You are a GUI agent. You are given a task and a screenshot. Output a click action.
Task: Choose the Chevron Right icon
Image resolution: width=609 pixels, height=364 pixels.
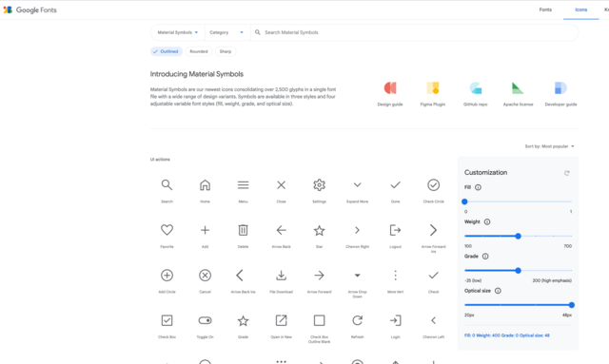[358, 230]
